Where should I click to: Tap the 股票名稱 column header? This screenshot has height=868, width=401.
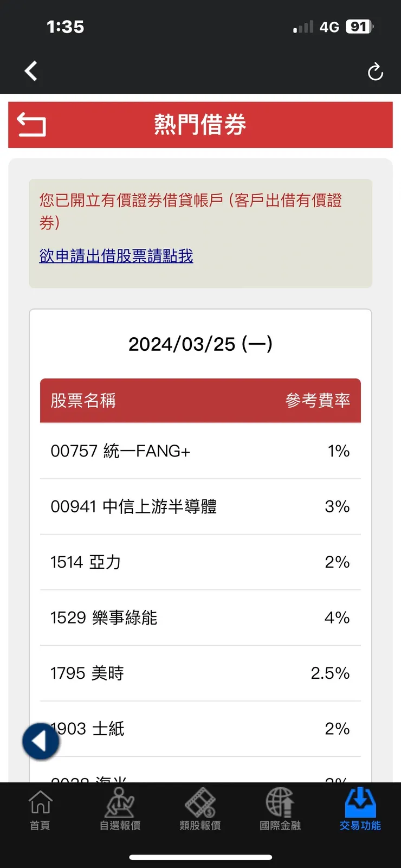(83, 401)
